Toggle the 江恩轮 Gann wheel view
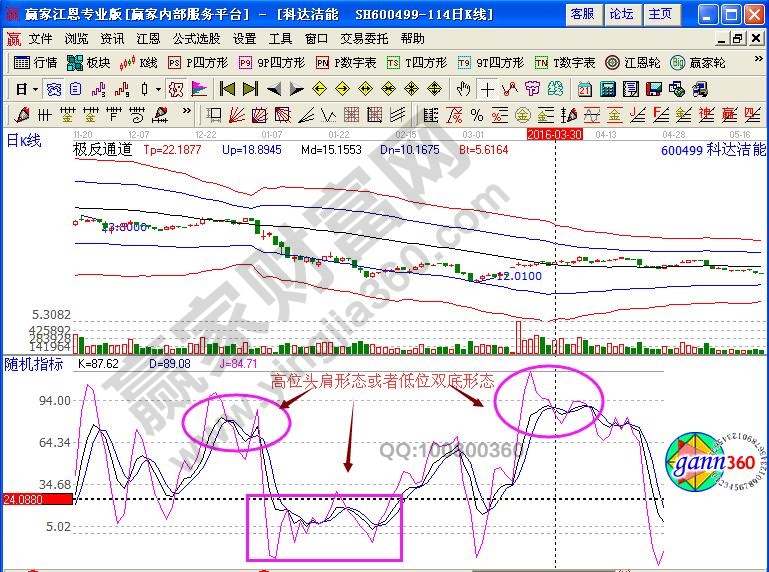The image size is (769, 572). click(631, 62)
